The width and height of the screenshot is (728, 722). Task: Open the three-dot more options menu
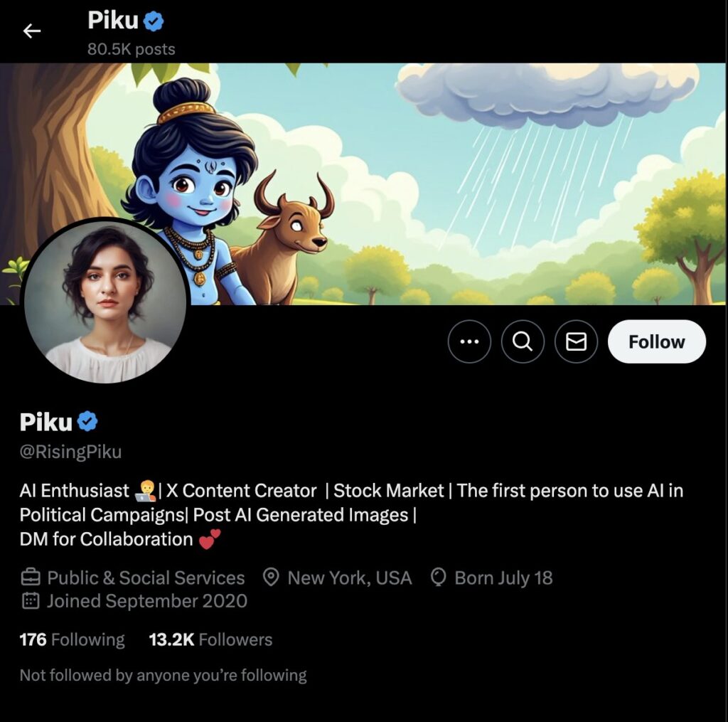click(469, 341)
